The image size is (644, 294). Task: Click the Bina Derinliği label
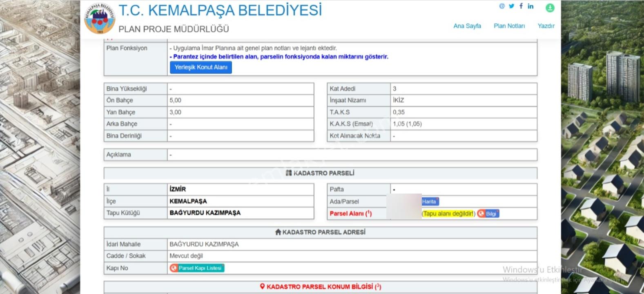pyautogui.click(x=124, y=136)
